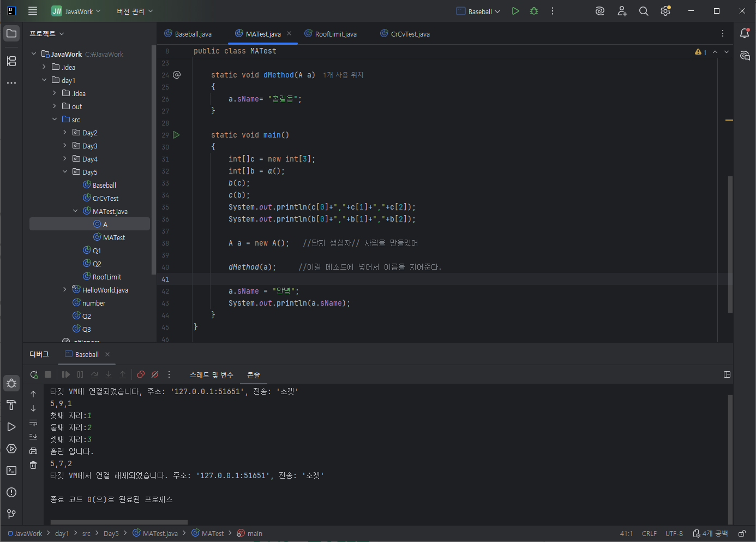Print the console output
Viewport: 756px width, 542px height.
(x=33, y=451)
